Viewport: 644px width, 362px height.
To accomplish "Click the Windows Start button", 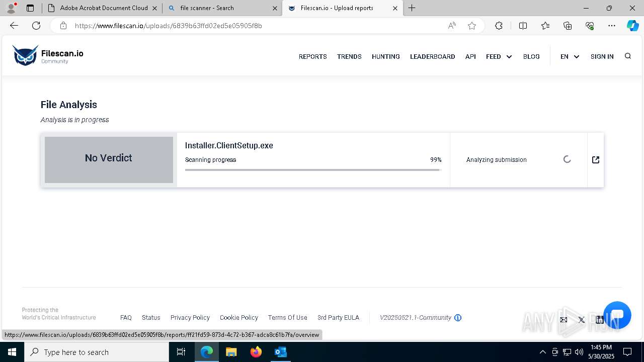I will [12, 352].
